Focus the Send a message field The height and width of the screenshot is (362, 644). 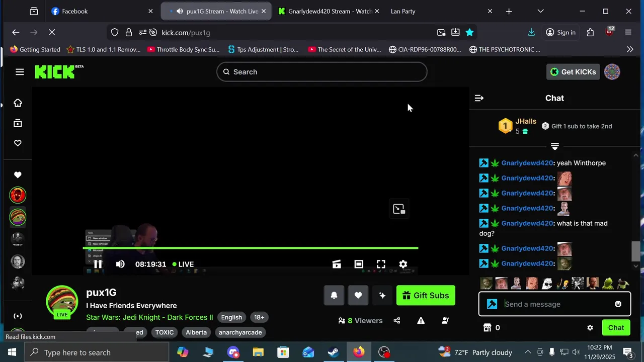554,304
